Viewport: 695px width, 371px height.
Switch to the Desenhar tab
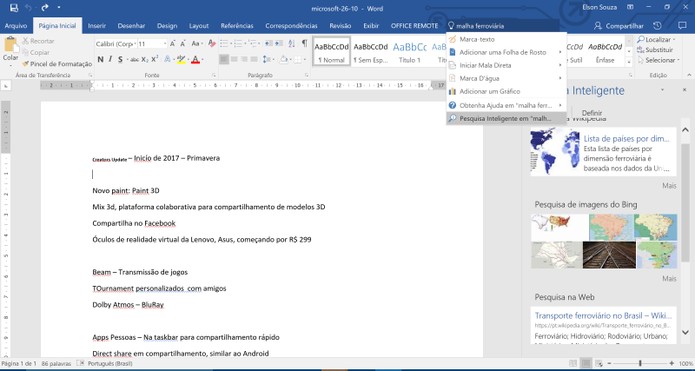pyautogui.click(x=131, y=26)
